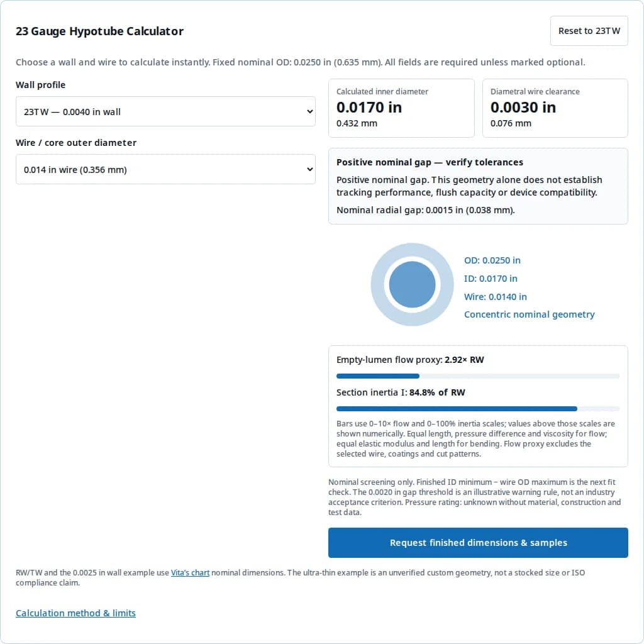644x644 pixels.
Task: Open the Wall profile dropdown
Action: point(165,111)
